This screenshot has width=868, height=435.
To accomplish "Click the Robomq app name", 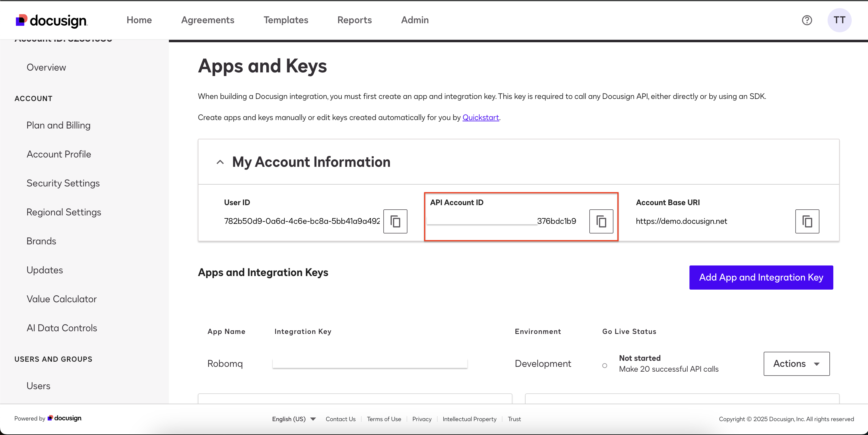I will pyautogui.click(x=225, y=364).
